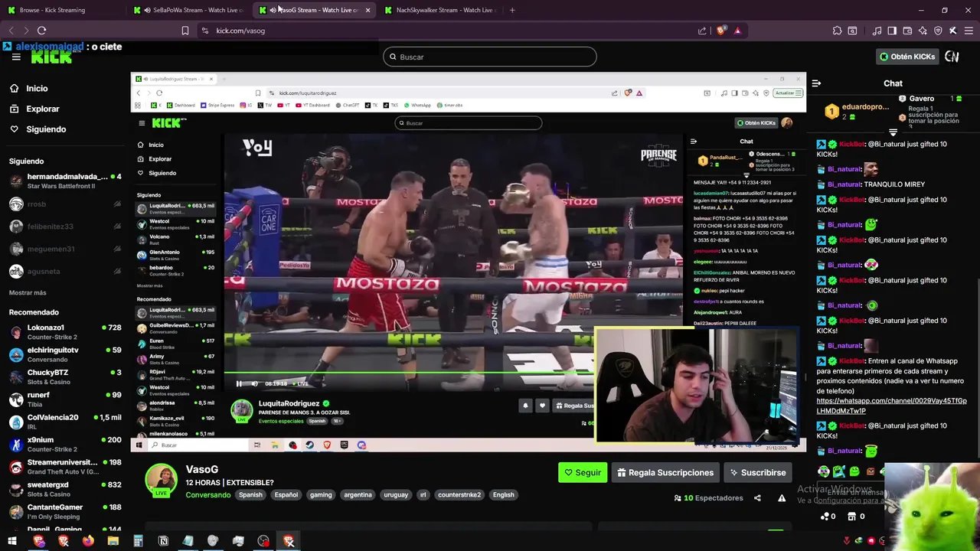Collapse the Chat panel with the arrow icon

point(816,83)
